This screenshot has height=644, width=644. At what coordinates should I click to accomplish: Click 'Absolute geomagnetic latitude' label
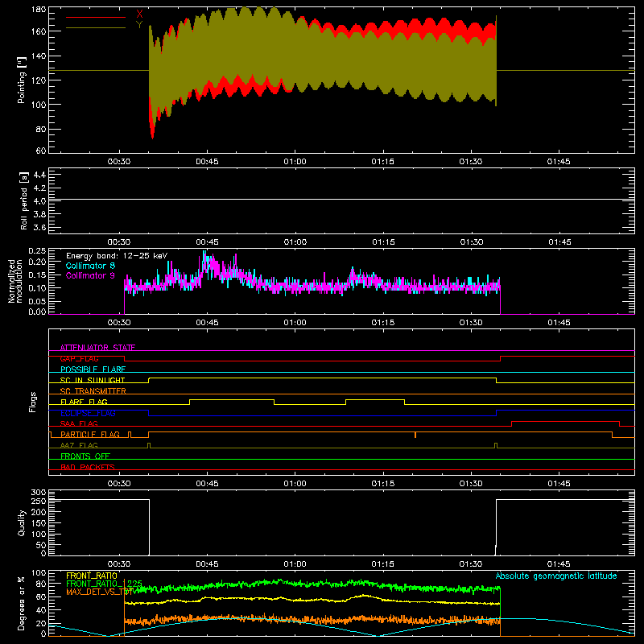click(x=556, y=576)
